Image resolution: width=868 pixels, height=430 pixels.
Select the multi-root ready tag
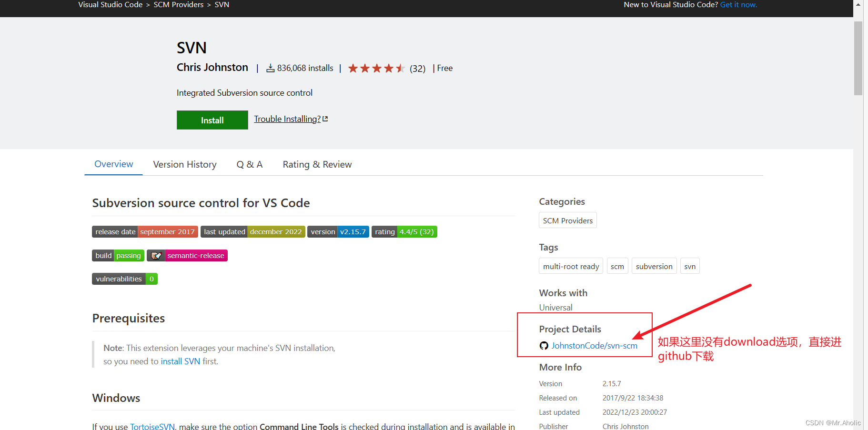click(x=571, y=266)
